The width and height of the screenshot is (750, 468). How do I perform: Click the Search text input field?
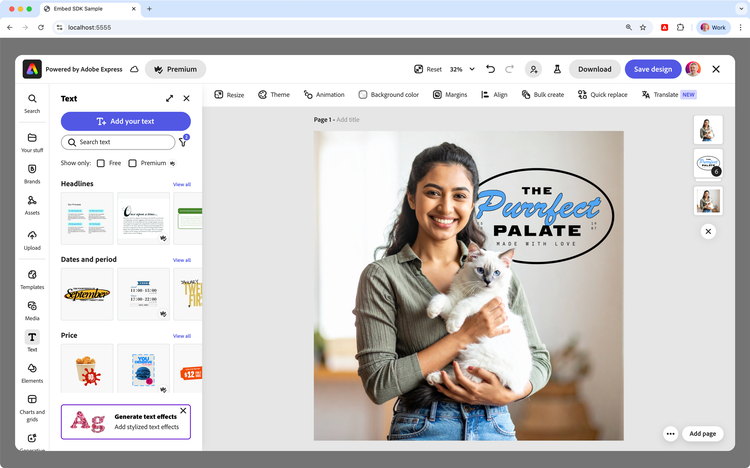tap(117, 142)
